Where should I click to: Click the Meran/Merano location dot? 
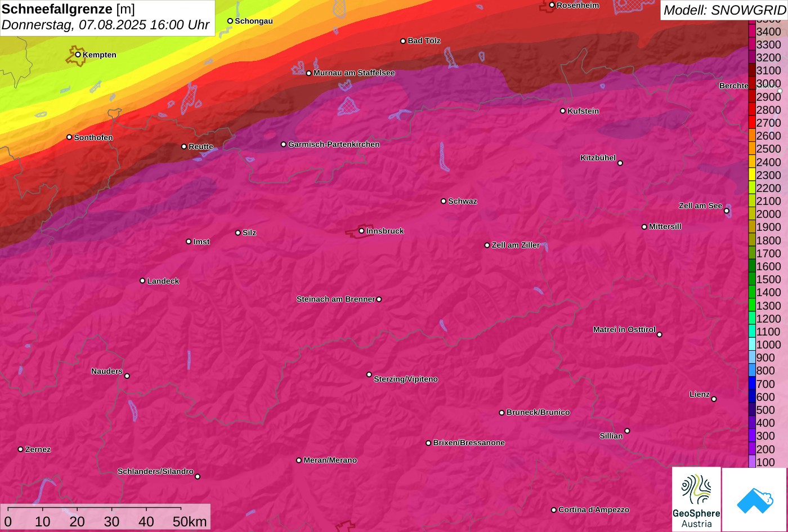(x=299, y=461)
